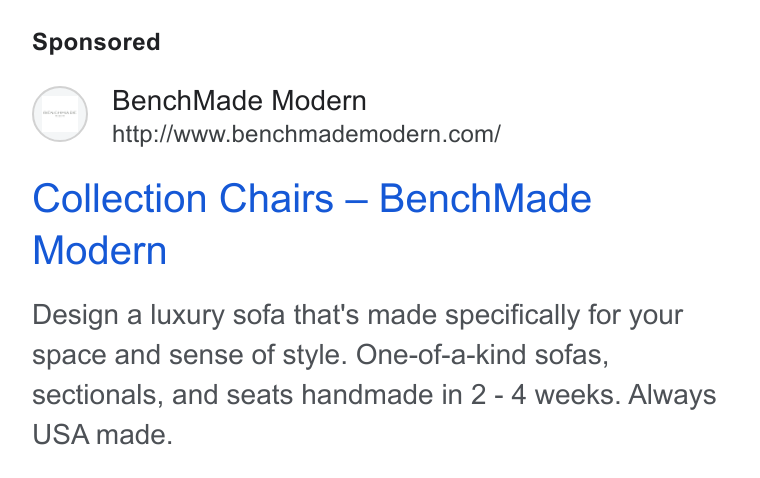Screen dimensions: 760x478
Task: Click benchmademodern.com in the gray URL
Action: tap(364, 134)
